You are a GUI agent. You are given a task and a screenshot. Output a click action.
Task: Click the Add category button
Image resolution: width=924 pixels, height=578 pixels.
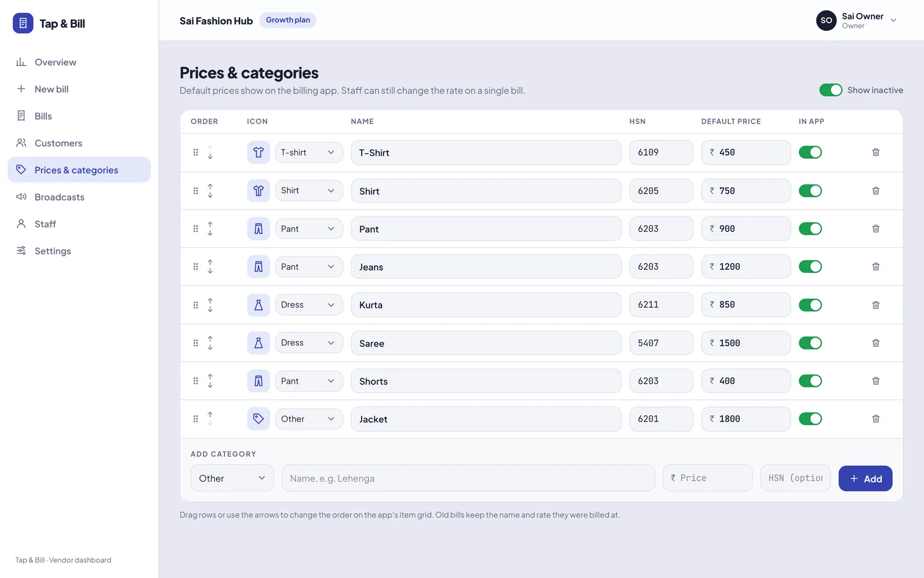click(865, 479)
